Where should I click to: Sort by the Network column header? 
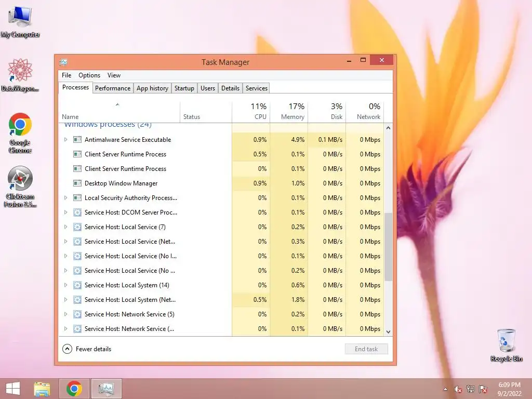[365, 112]
